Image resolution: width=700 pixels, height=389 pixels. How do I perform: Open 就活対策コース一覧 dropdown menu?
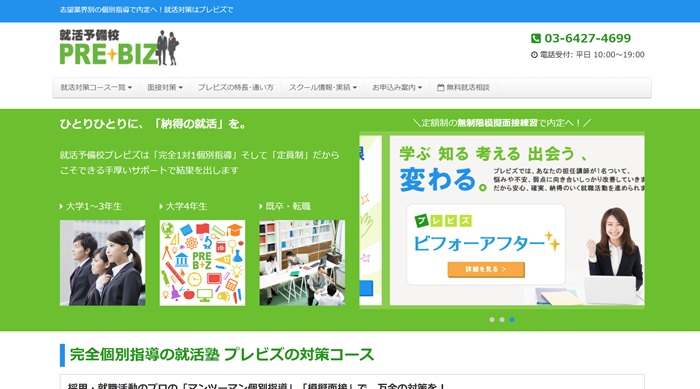coord(96,88)
